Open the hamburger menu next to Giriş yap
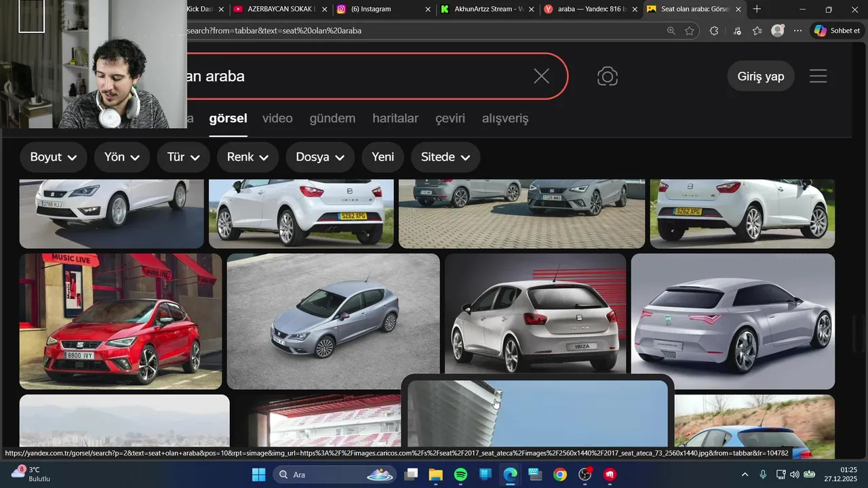 pos(818,76)
